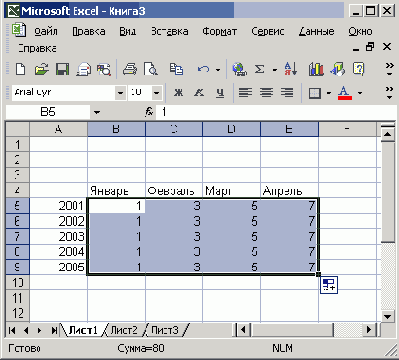This screenshot has height=360, width=399.
Task: Click the Drawing toolbar icon
Action: click(337, 69)
